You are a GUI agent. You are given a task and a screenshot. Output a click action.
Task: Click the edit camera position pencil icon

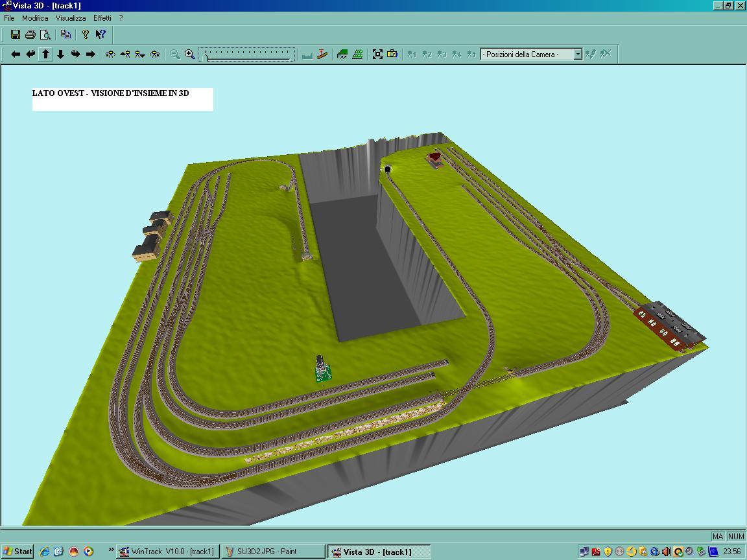591,54
